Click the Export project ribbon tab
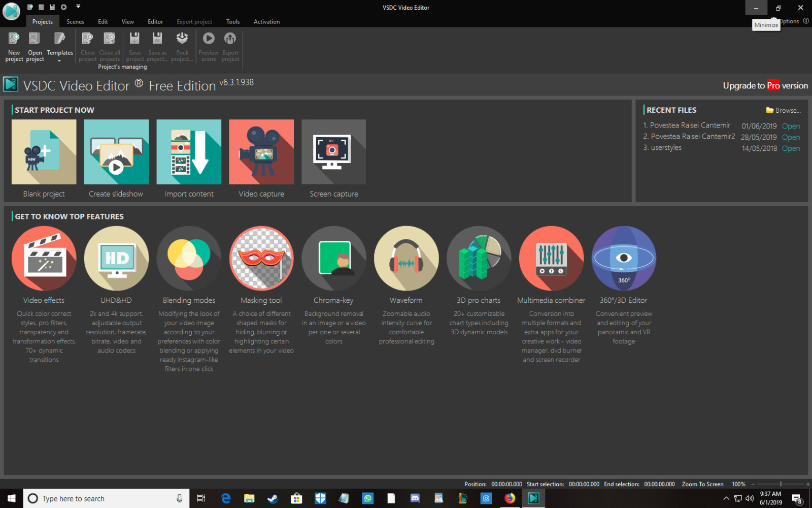This screenshot has width=812, height=508. 194,21
